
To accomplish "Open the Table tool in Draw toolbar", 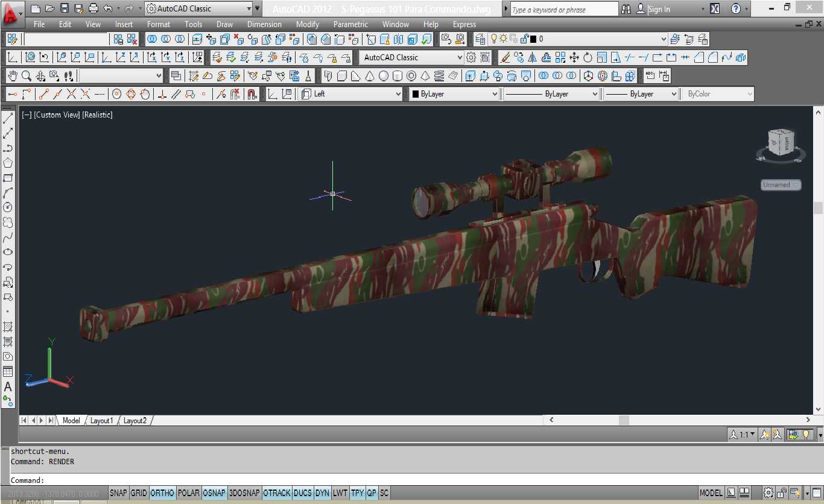I will click(x=8, y=371).
